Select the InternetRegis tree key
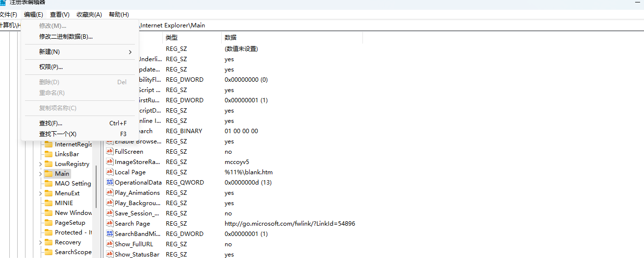Viewport: 644px width, 258px height. (x=74, y=144)
